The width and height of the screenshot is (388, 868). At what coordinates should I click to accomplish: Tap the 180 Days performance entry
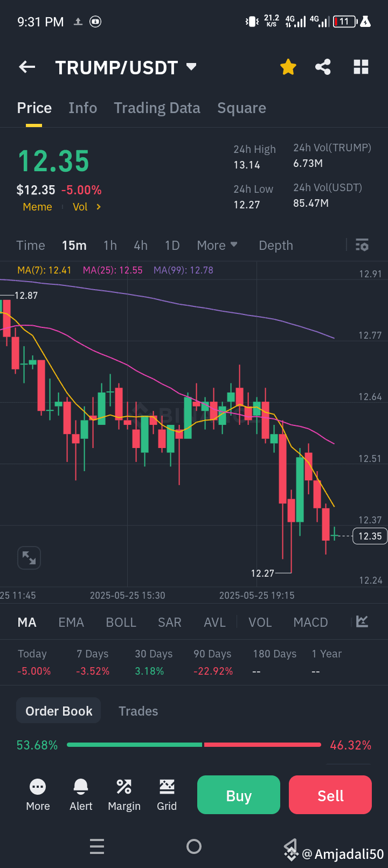pyautogui.click(x=275, y=662)
